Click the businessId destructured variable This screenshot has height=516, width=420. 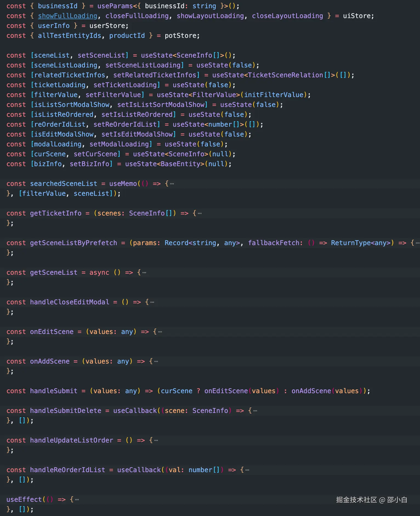[58, 6]
